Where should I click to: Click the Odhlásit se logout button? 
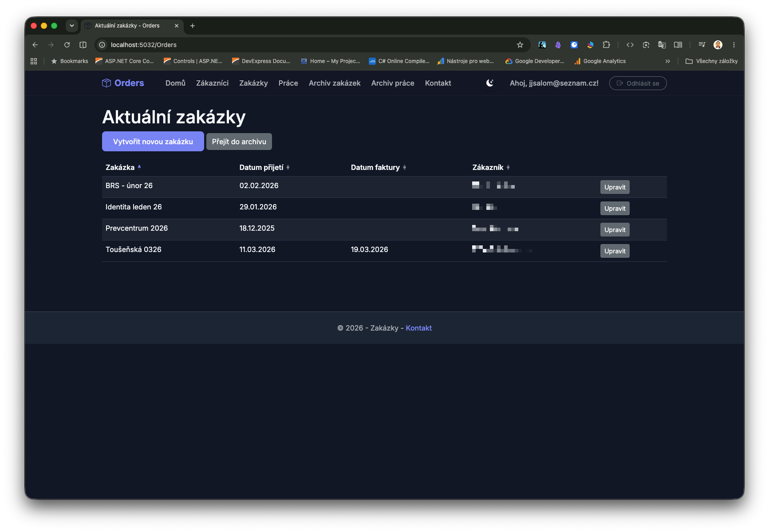click(x=638, y=83)
